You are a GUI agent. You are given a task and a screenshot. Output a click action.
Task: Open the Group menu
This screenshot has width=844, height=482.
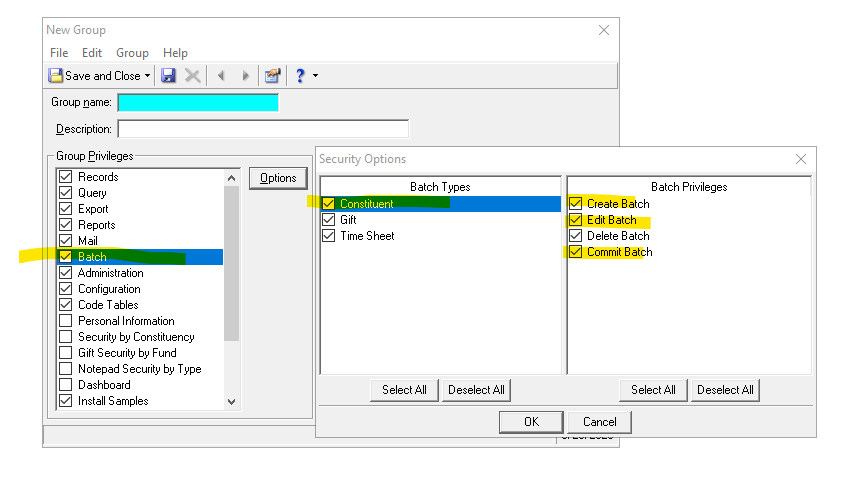tap(132, 53)
